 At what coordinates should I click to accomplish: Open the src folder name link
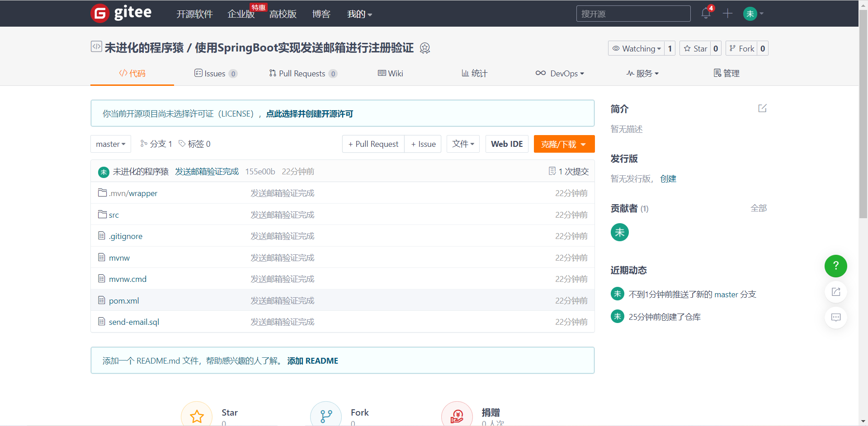pos(114,215)
